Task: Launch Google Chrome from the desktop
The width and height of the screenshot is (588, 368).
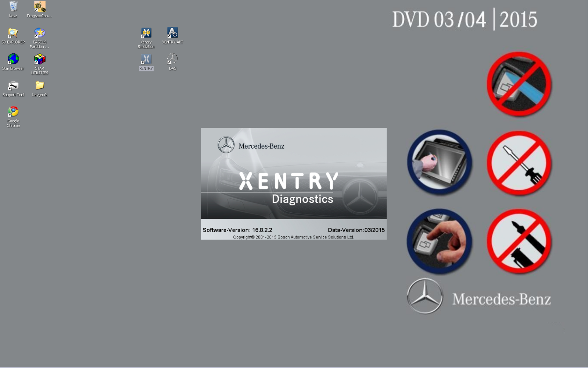Action: 13,117
